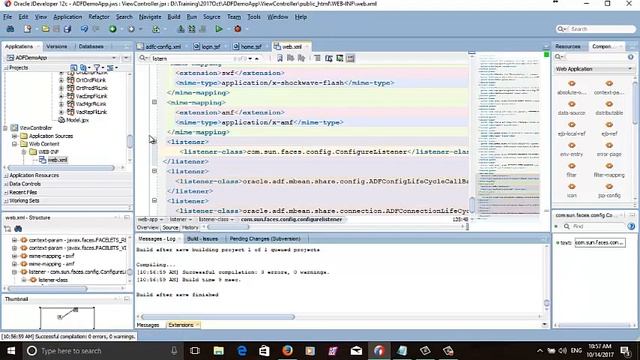Click the Next Bookmark icon in editor toolbar
The image size is (640, 360).
(290, 58)
